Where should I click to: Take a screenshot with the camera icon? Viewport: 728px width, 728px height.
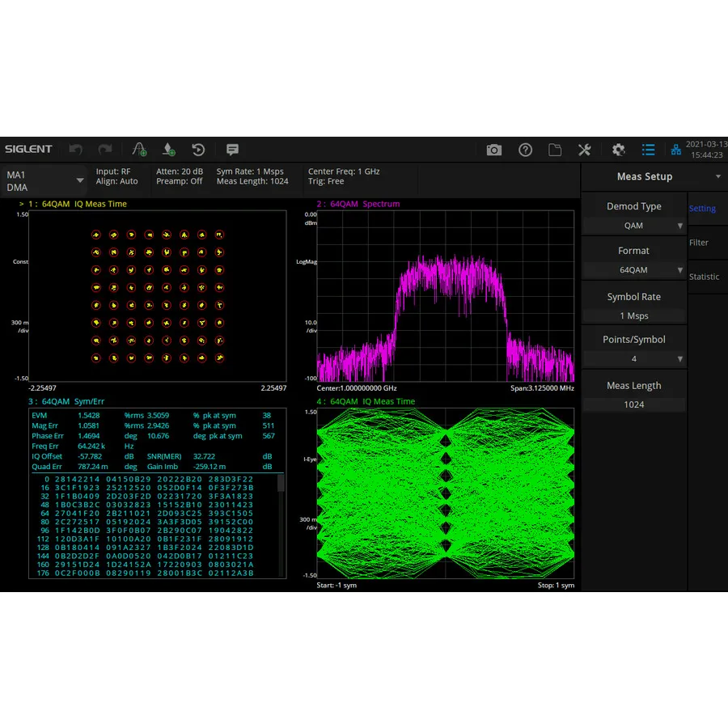click(x=494, y=150)
